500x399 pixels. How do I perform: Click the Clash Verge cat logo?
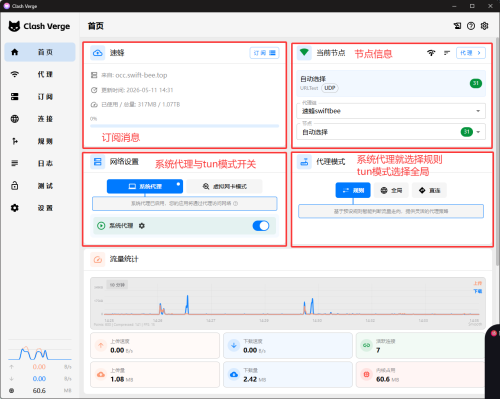pos(14,26)
